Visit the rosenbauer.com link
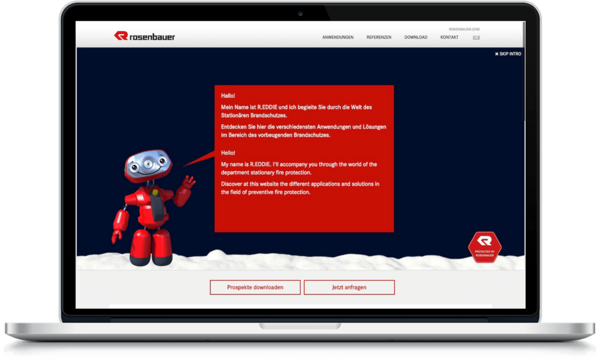The height and width of the screenshot is (362, 600). pyautogui.click(x=464, y=29)
